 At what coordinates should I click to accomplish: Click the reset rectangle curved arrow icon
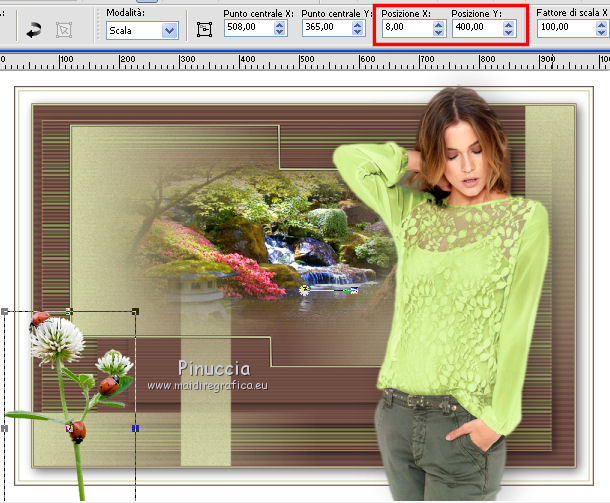pos(34,30)
